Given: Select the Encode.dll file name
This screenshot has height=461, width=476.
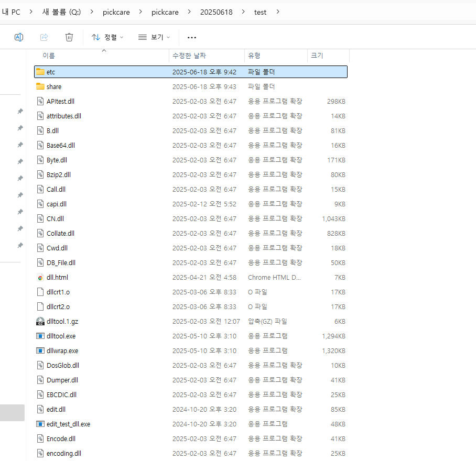Looking at the screenshot, I should tap(61, 439).
